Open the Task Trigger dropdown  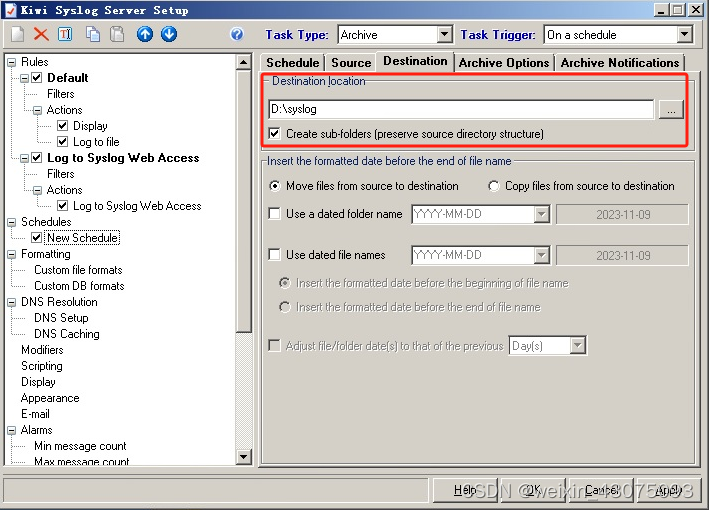[685, 34]
